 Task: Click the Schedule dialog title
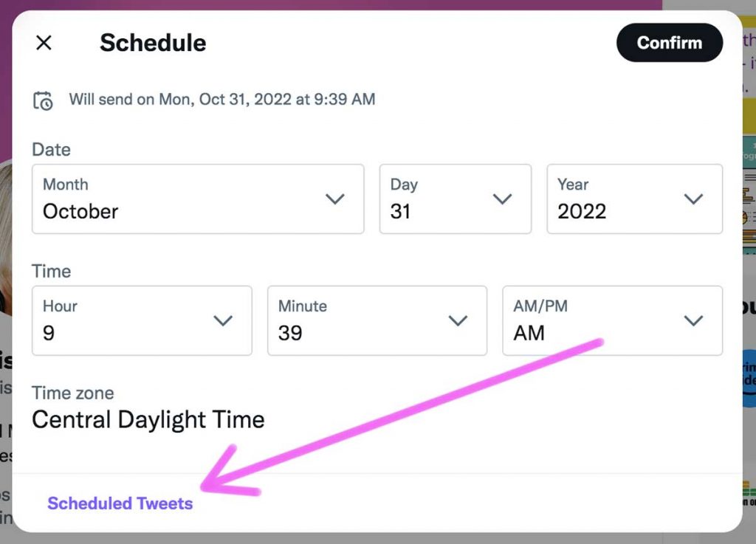(x=153, y=43)
